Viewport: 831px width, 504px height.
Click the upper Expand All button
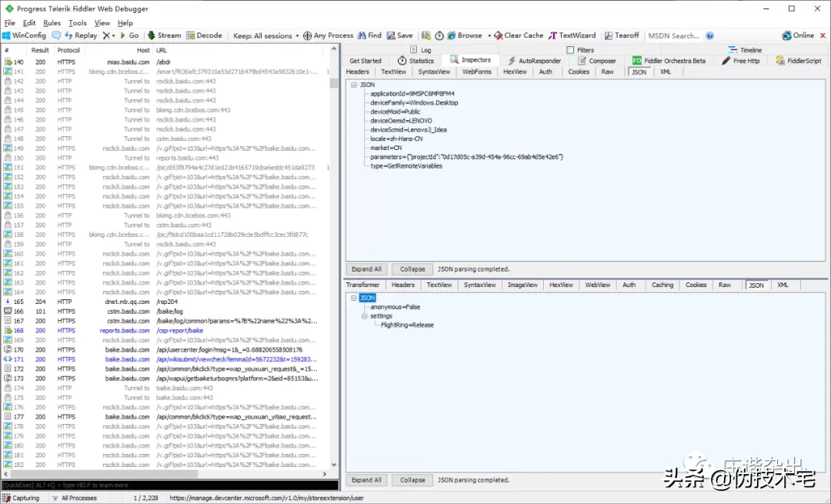[366, 269]
